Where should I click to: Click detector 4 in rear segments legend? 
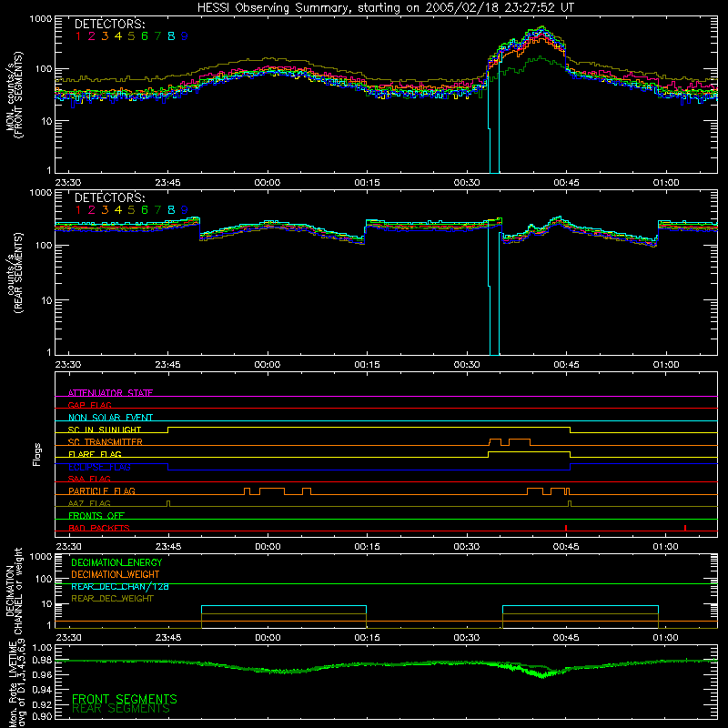click(118, 210)
